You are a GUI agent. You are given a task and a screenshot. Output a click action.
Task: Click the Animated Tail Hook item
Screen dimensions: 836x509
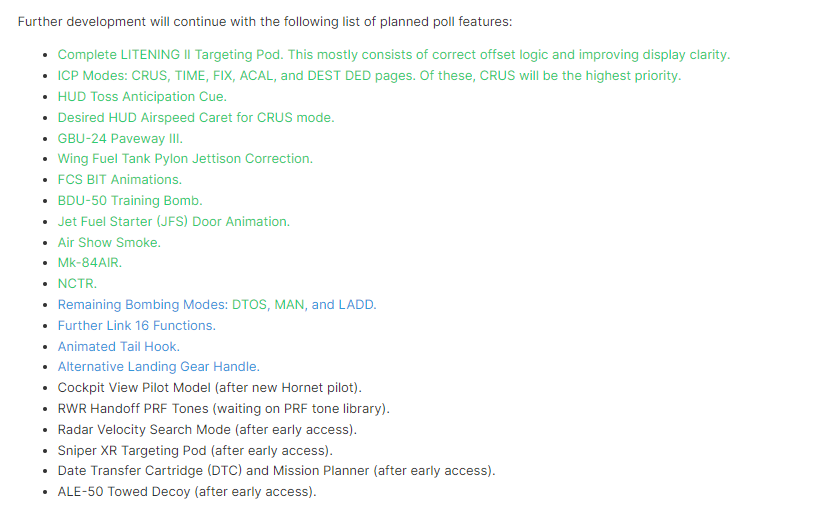coord(118,346)
